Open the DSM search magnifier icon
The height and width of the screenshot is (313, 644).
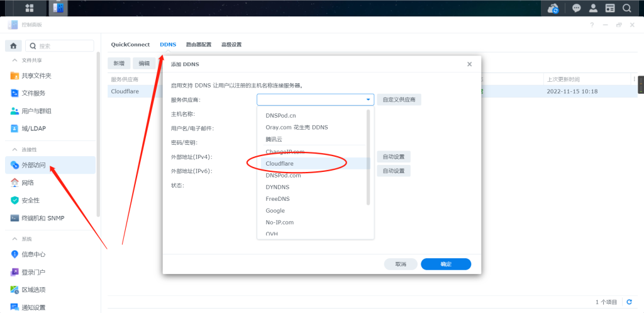pos(627,8)
